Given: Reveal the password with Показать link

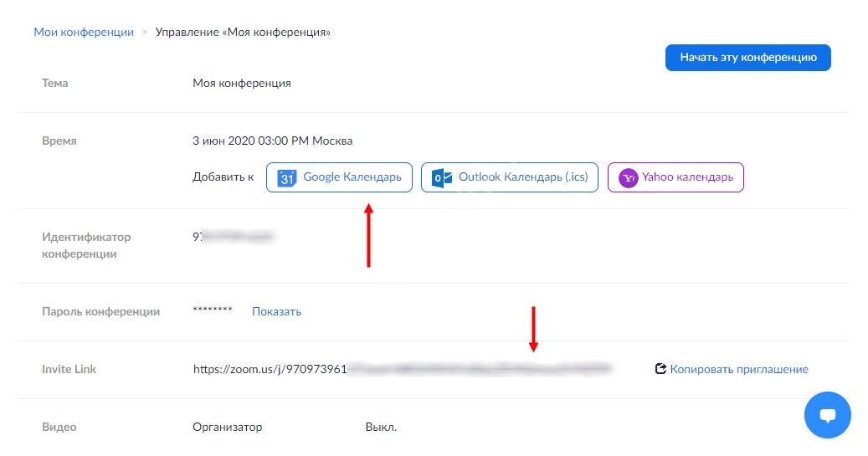Looking at the screenshot, I should pyautogui.click(x=276, y=311).
